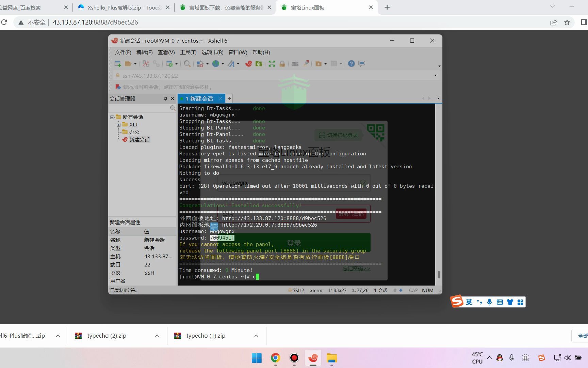This screenshot has height=368, width=588.
Task: Click the Help question mark icon
Action: [x=352, y=64]
